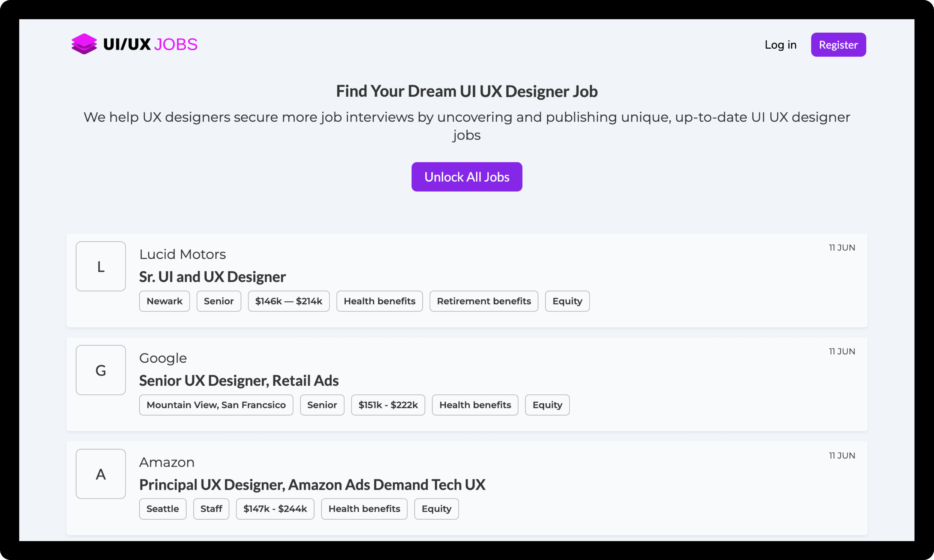Open the Log in link
934x560 pixels.
tap(780, 45)
